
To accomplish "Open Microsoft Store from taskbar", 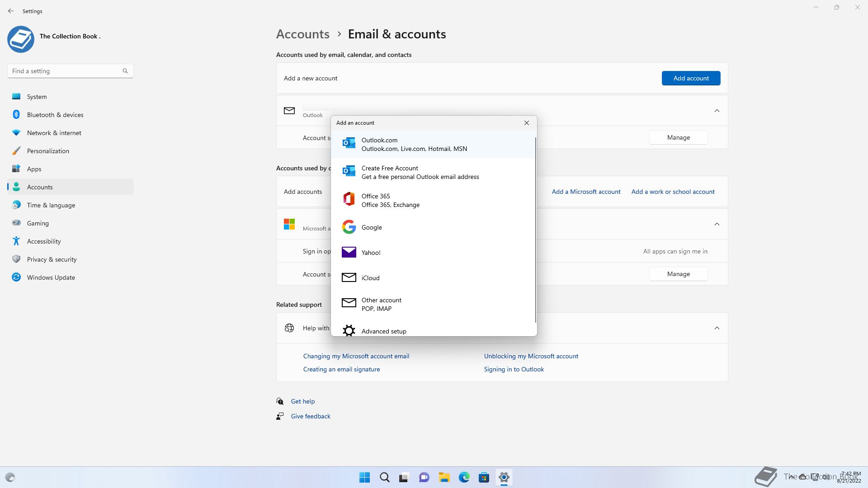I will 484,477.
